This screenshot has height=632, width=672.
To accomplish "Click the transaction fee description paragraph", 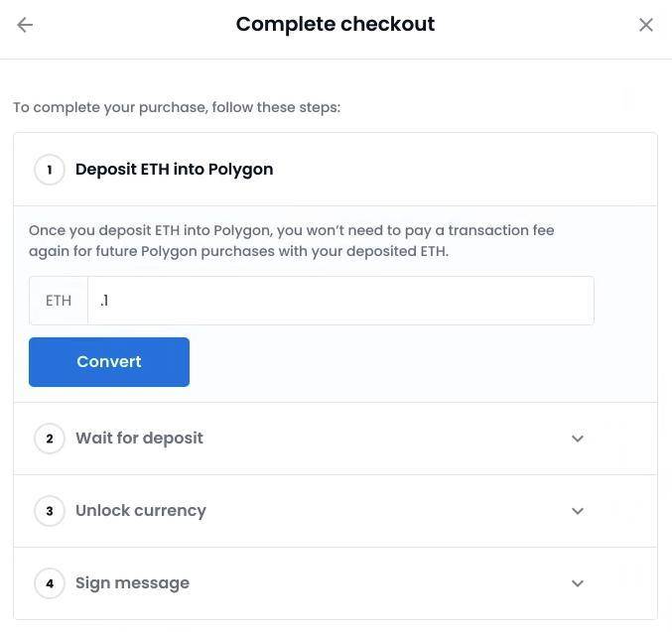I will [291, 241].
